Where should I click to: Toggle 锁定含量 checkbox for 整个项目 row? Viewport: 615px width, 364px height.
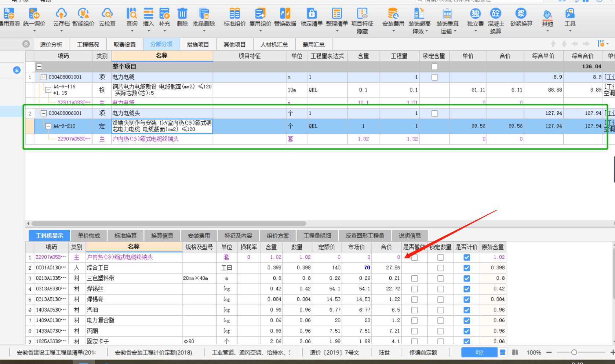pos(434,67)
